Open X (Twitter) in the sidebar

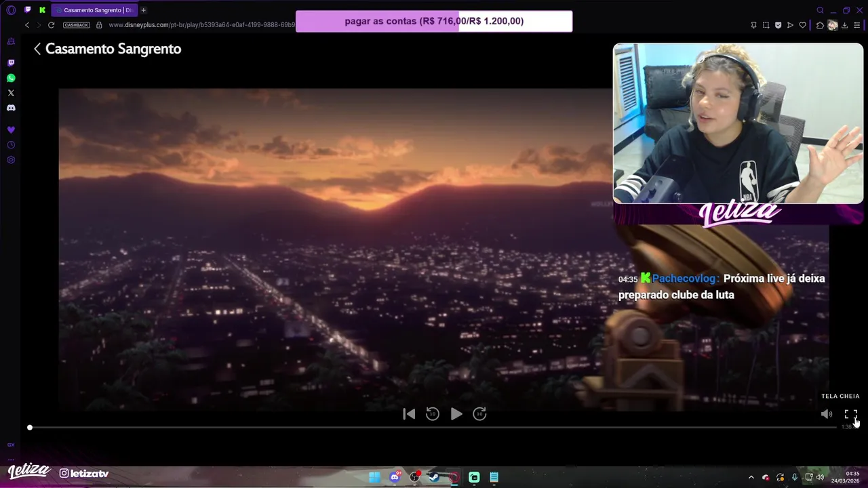click(11, 93)
